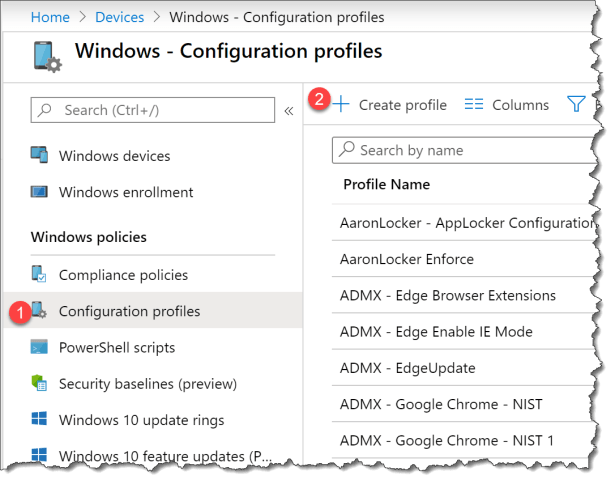Click the Compliance policies icon
The image size is (615, 484).
pyautogui.click(x=39, y=274)
